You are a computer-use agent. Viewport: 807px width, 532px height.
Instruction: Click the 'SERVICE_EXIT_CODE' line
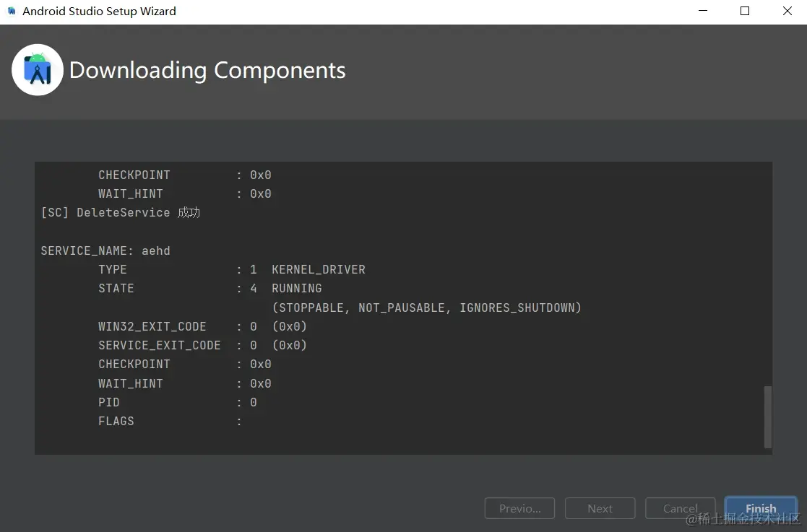pos(203,346)
